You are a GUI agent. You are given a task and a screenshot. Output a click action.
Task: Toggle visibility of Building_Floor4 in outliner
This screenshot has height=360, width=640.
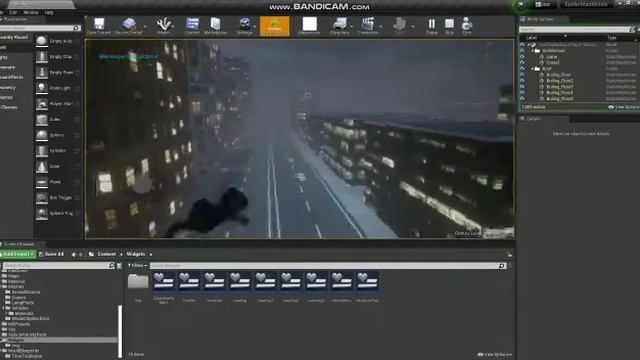pos(522,93)
